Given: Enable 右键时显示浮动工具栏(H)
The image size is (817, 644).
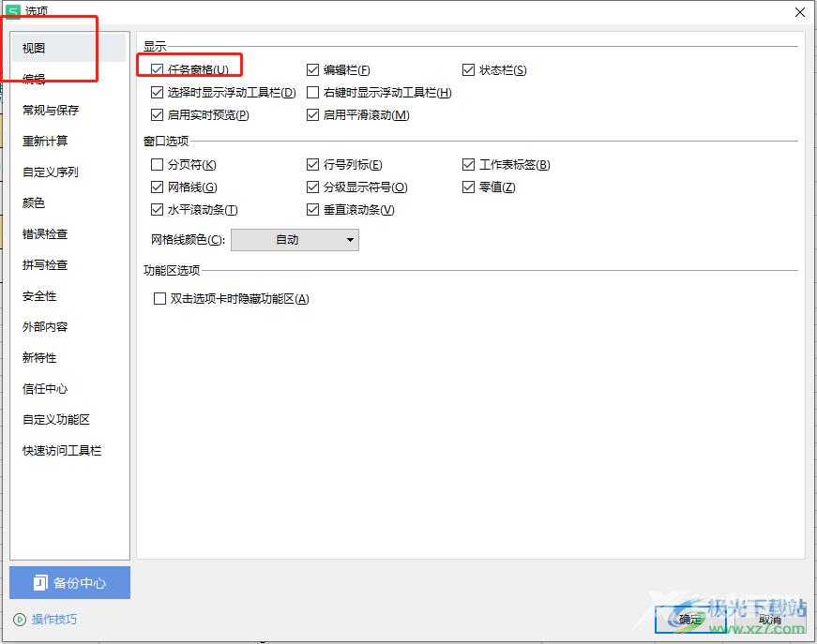Looking at the screenshot, I should click(x=312, y=92).
